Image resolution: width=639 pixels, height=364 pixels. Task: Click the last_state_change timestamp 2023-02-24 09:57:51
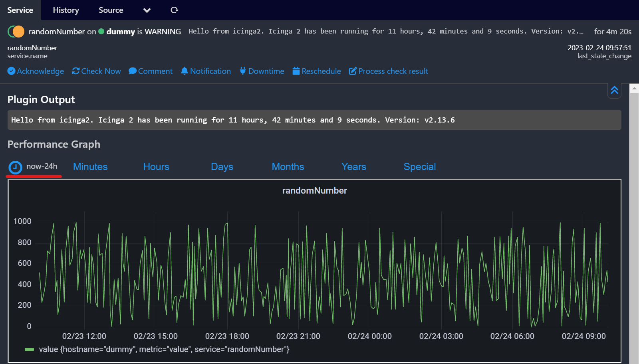(x=599, y=48)
